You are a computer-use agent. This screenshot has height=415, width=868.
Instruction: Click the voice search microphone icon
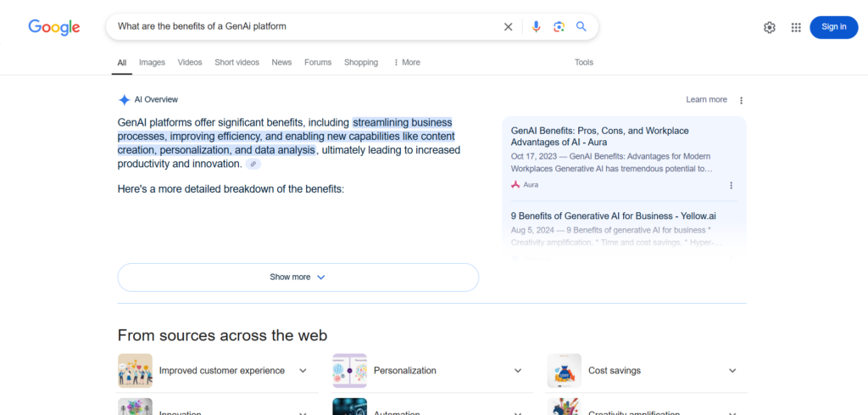pyautogui.click(x=536, y=26)
